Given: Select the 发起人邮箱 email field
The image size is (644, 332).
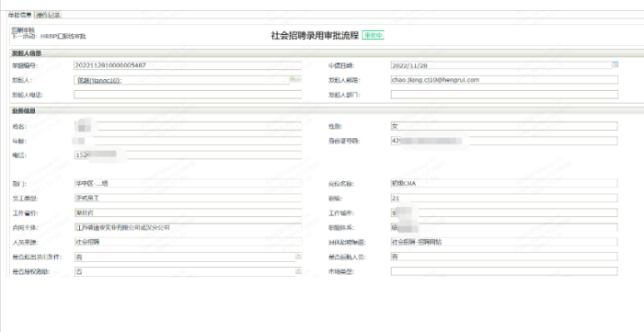Looking at the screenshot, I should click(x=504, y=80).
